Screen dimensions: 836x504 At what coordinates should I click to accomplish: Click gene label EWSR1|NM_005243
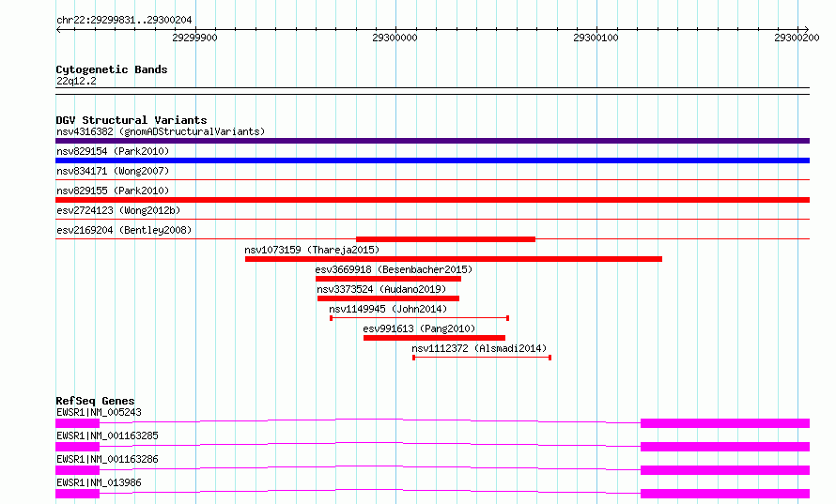coord(99,412)
